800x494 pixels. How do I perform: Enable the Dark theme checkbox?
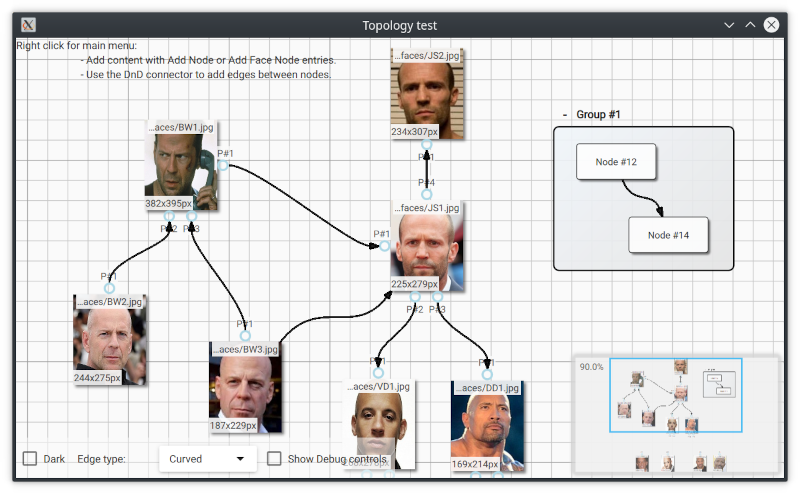30,459
